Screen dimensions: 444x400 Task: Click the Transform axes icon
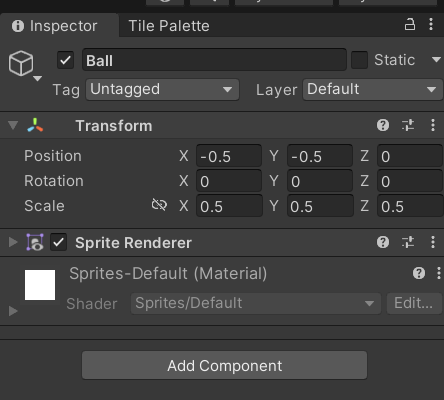[x=35, y=125]
